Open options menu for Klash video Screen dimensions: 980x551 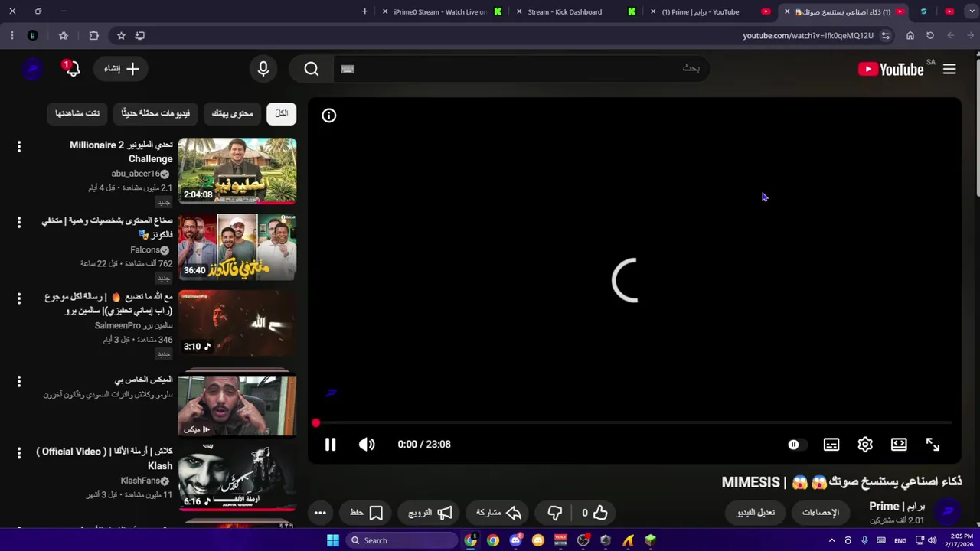19,453
